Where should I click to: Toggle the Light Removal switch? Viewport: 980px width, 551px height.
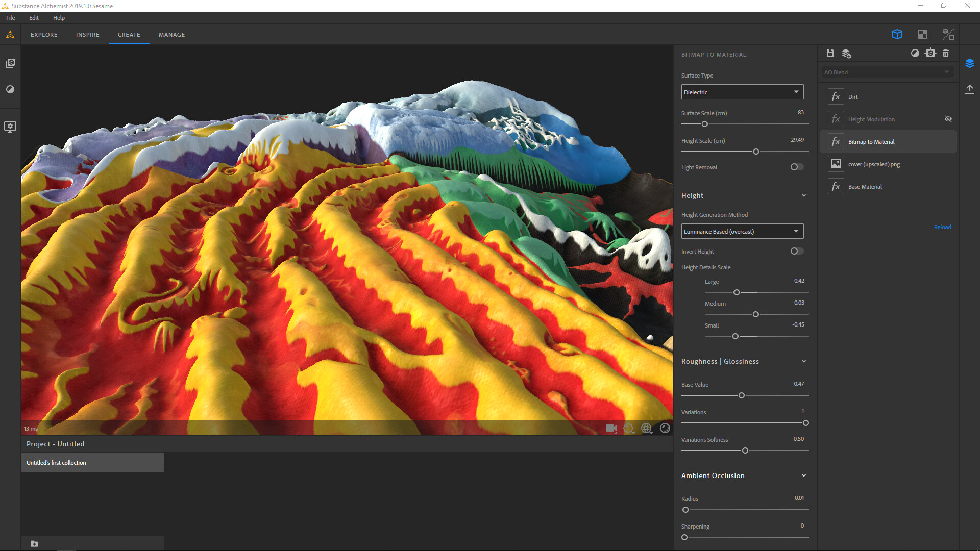(x=797, y=167)
